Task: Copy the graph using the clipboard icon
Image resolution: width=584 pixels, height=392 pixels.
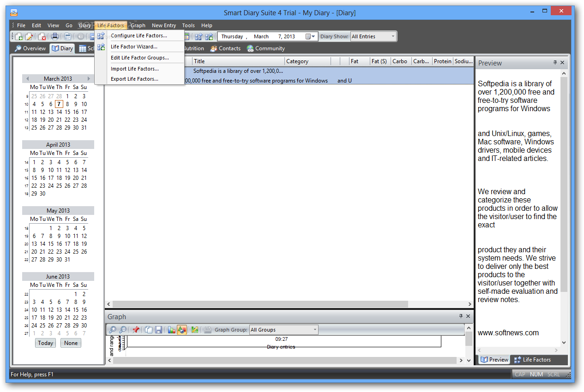Action: click(x=149, y=330)
